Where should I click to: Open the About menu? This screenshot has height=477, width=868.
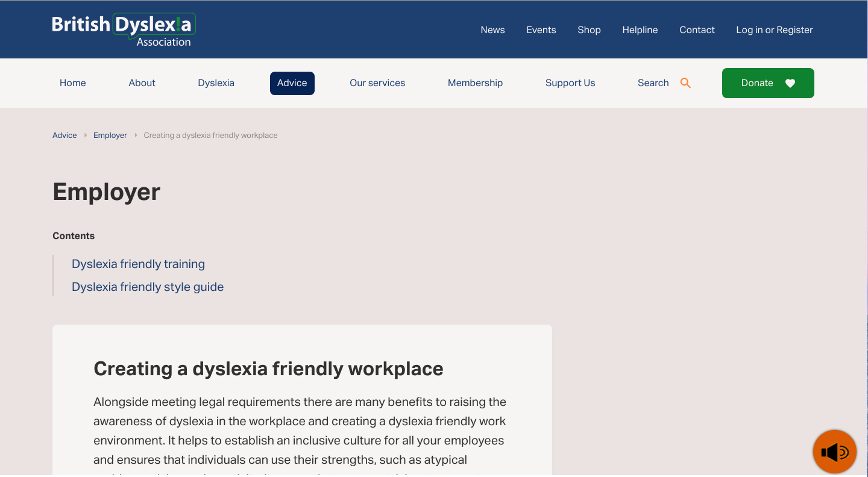click(x=142, y=83)
